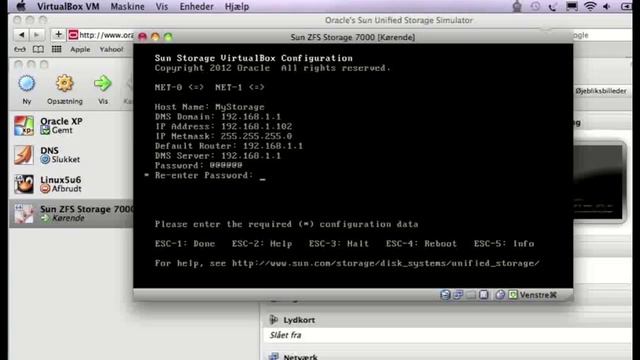Click the Yahoo! bookmark link
The image size is (640, 360).
[111, 49]
